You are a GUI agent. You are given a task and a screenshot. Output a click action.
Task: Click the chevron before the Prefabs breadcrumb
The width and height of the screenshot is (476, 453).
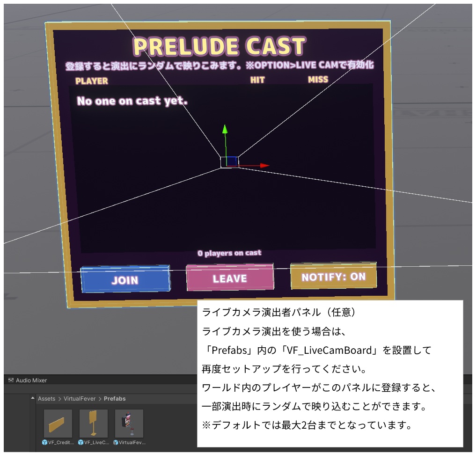click(x=100, y=399)
